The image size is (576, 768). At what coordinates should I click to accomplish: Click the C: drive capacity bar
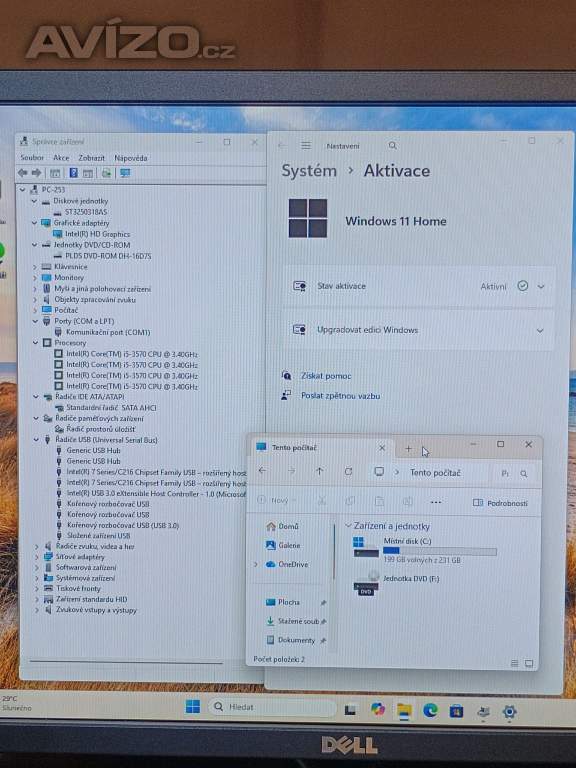point(440,552)
